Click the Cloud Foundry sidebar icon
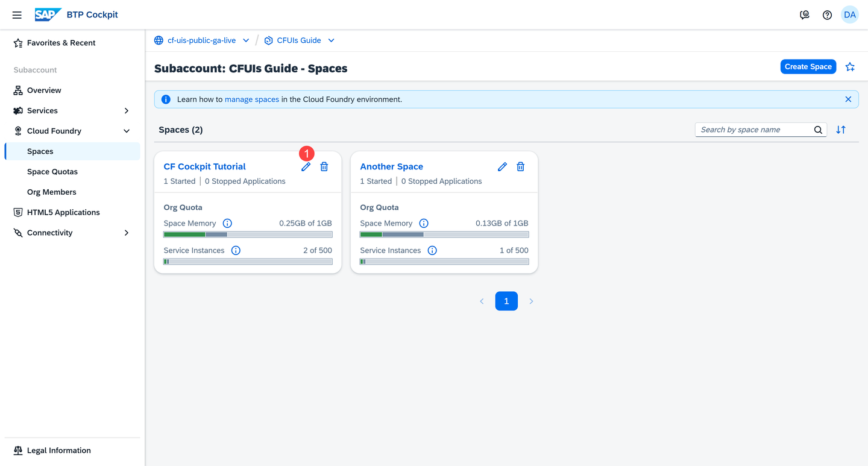The image size is (868, 466). point(18,131)
